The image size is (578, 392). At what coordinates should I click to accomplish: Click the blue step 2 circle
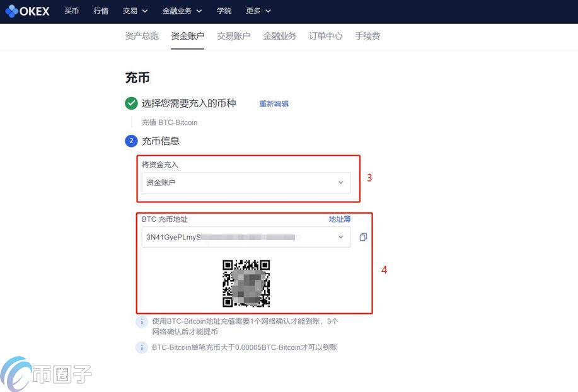coord(131,141)
